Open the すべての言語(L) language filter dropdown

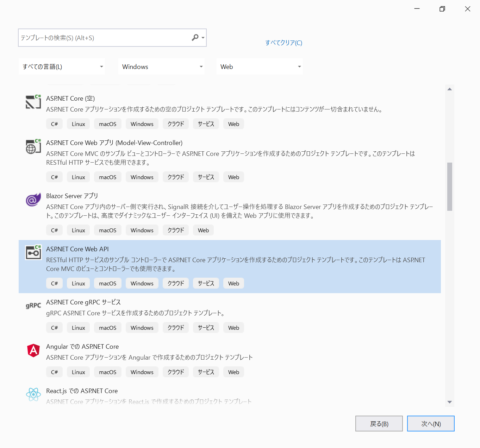point(62,67)
